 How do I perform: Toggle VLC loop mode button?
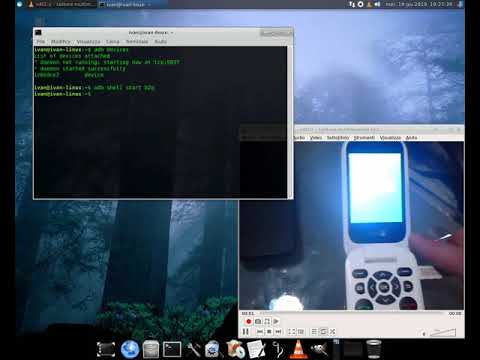pos(323,332)
